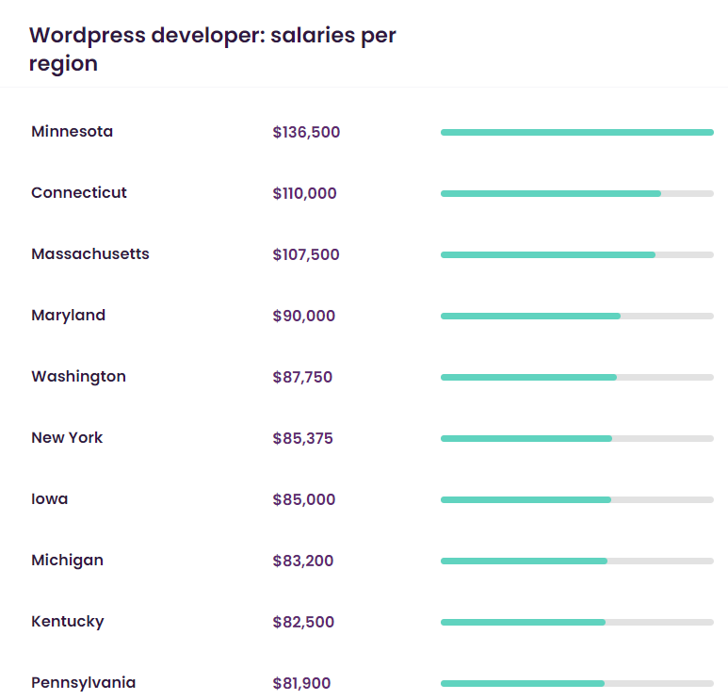The height and width of the screenshot is (700, 728).
Task: Open the Michigan region entry
Action: (x=67, y=561)
